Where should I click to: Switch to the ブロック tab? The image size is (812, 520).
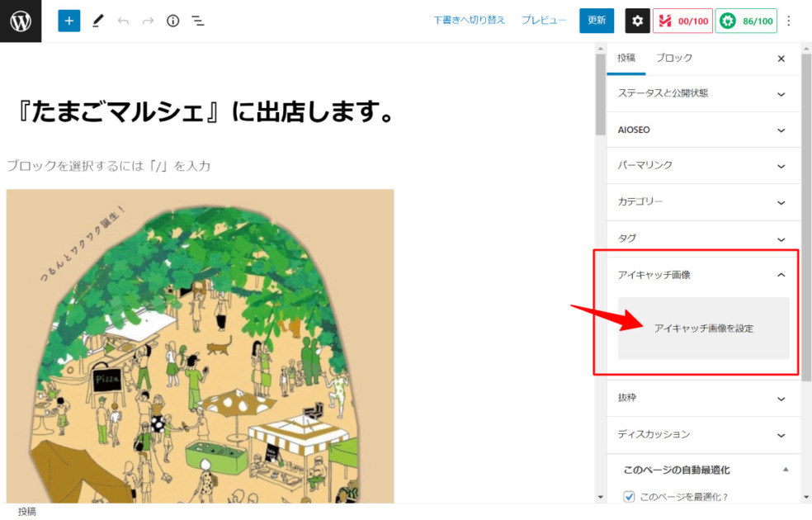674,58
